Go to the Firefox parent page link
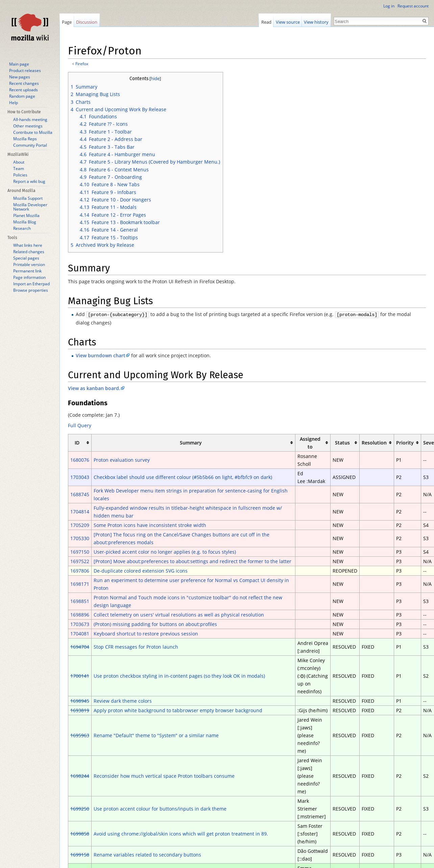The width and height of the screenshot is (434, 868). (x=82, y=64)
